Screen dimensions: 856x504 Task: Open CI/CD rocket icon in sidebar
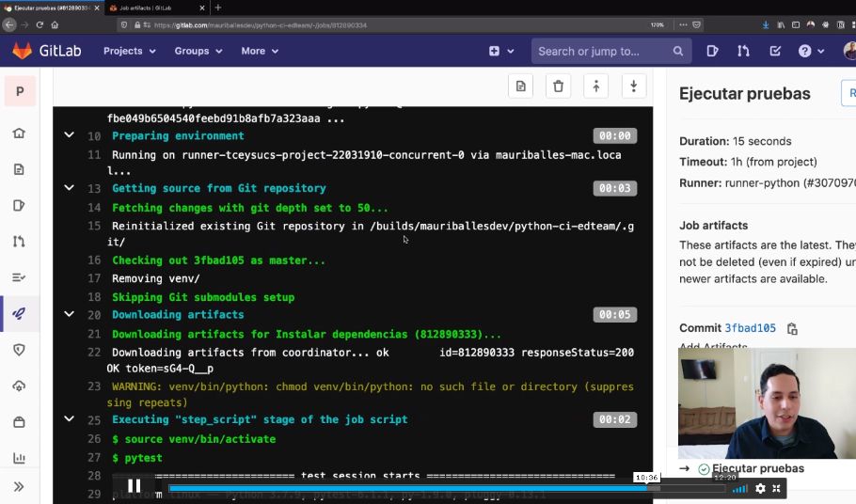click(19, 313)
